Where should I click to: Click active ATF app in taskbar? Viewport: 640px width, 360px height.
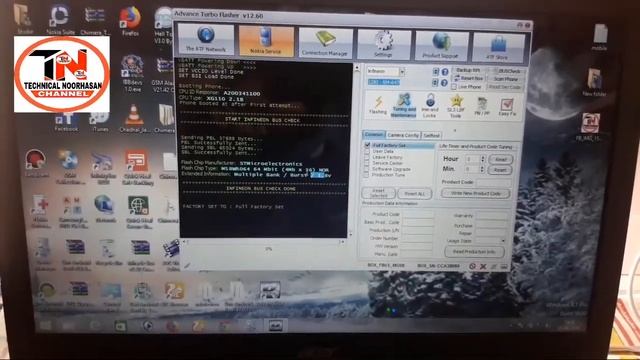275,325
